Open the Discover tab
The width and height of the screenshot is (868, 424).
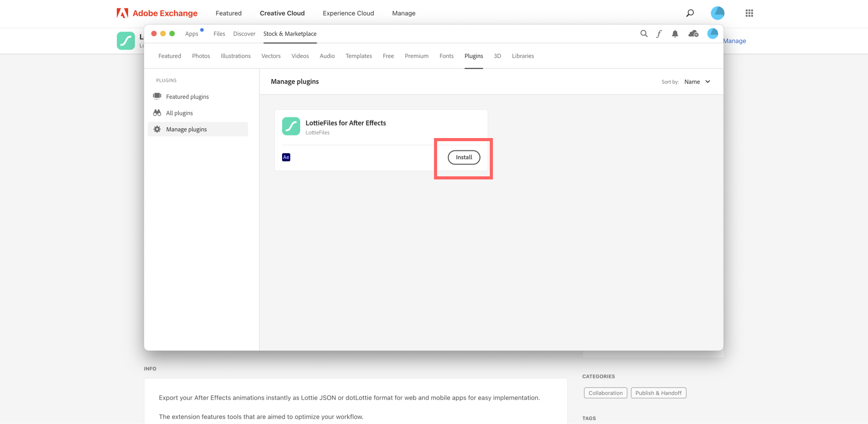pos(244,34)
